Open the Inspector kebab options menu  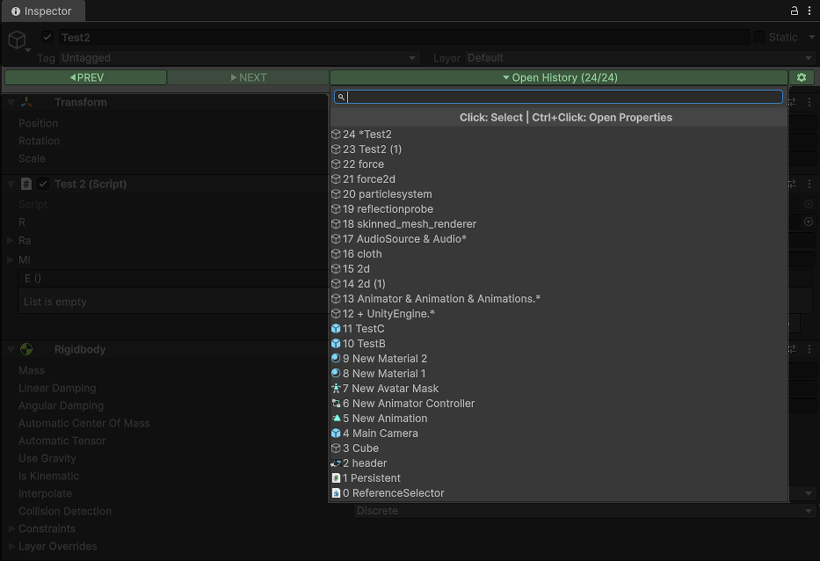(809, 11)
